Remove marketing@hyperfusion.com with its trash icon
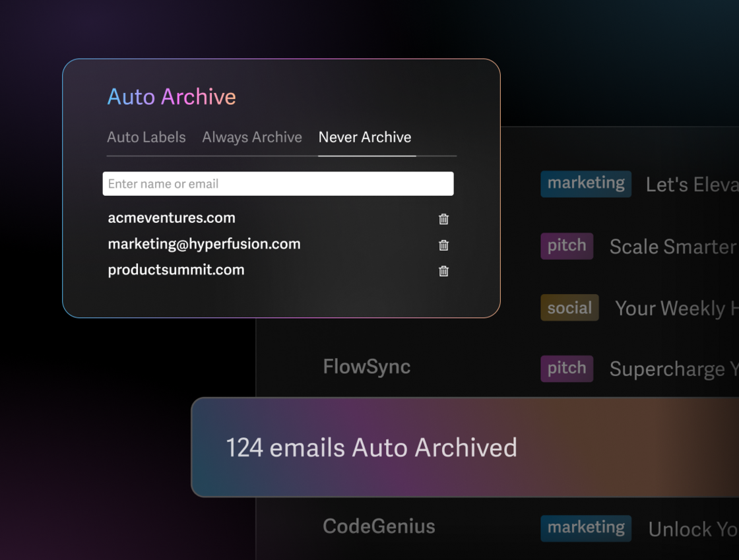Image resolution: width=739 pixels, height=560 pixels. click(x=443, y=245)
